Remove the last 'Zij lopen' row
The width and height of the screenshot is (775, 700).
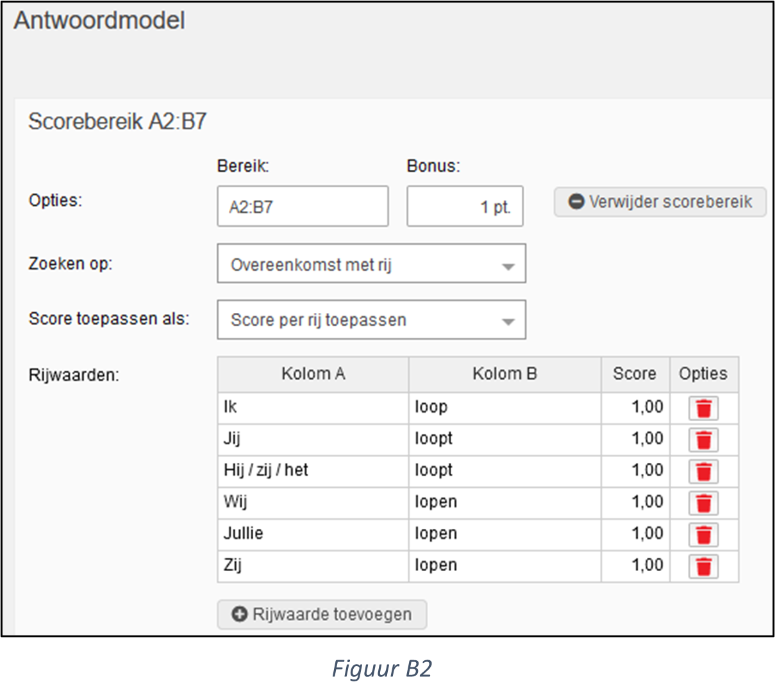pyautogui.click(x=703, y=567)
